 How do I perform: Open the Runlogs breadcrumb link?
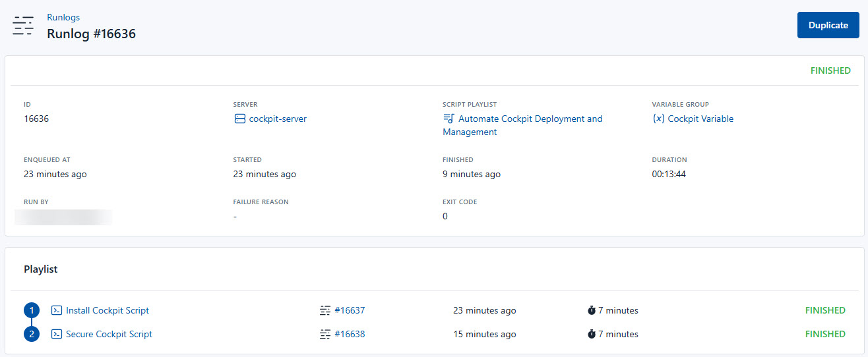pyautogui.click(x=63, y=18)
